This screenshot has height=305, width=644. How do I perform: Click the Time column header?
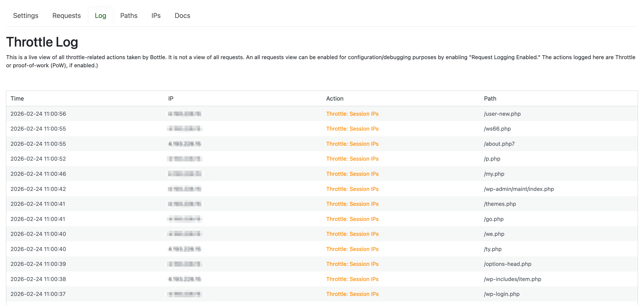tap(17, 98)
